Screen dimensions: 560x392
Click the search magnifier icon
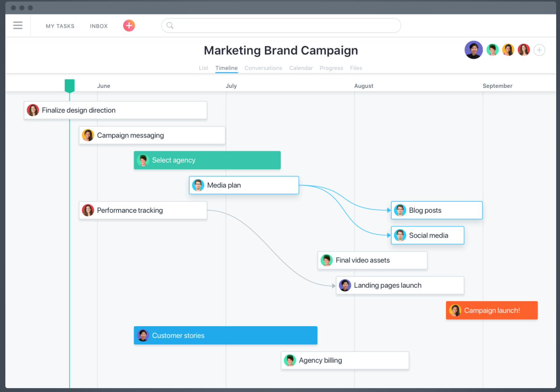pyautogui.click(x=170, y=26)
